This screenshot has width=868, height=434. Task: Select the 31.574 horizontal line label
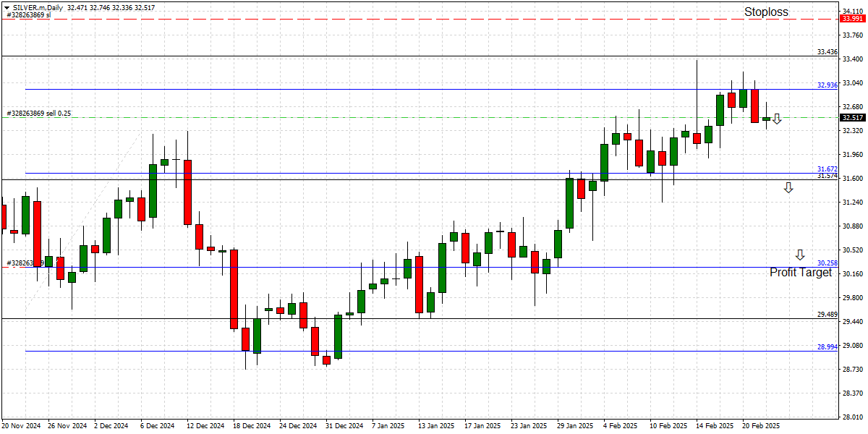tap(827, 176)
